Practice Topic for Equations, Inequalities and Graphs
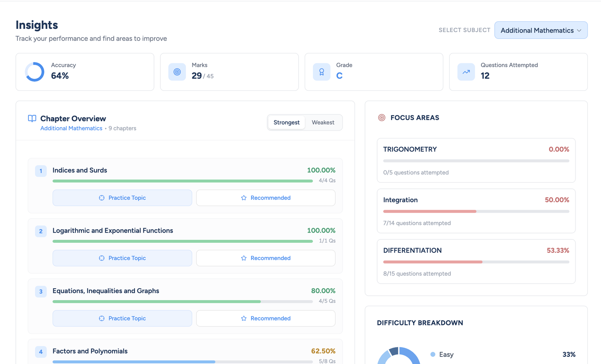The image size is (601, 364). click(x=122, y=318)
